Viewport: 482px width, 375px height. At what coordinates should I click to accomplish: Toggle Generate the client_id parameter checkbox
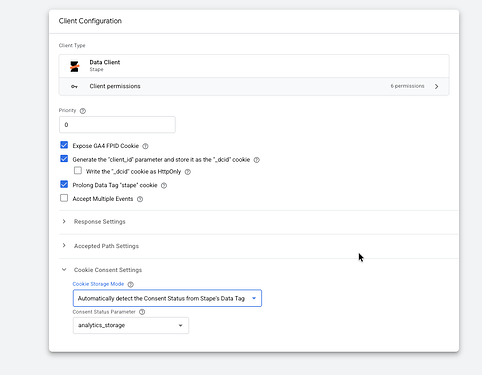click(x=64, y=159)
